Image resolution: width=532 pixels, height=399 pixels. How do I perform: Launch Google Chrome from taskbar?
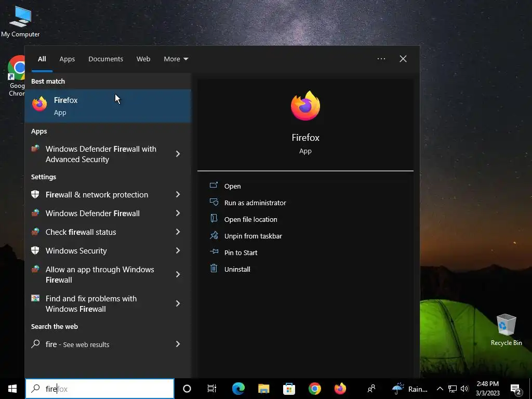click(x=314, y=389)
